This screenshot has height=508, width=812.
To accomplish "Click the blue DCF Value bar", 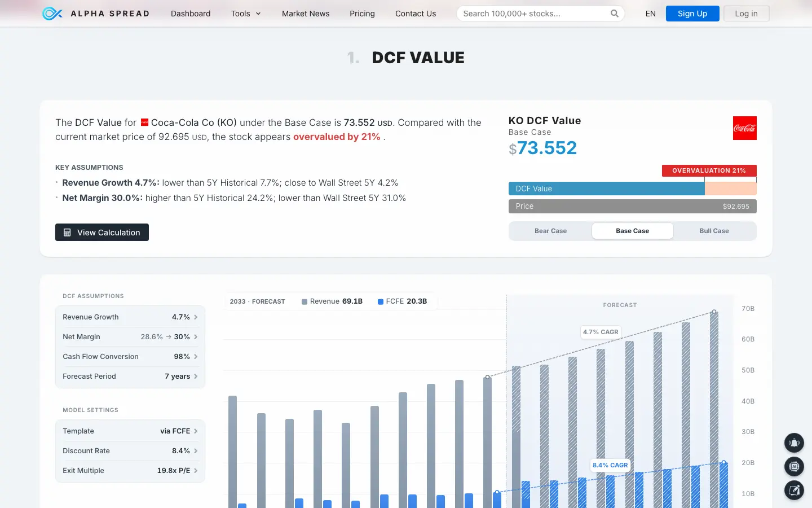I will [x=607, y=189].
